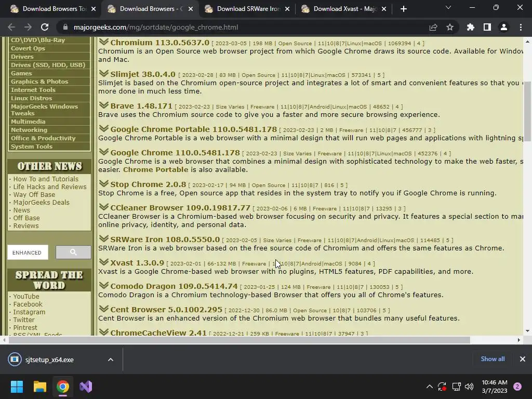Open the Extensions puzzle icon
The width and height of the screenshot is (532, 399).
pos(471,27)
